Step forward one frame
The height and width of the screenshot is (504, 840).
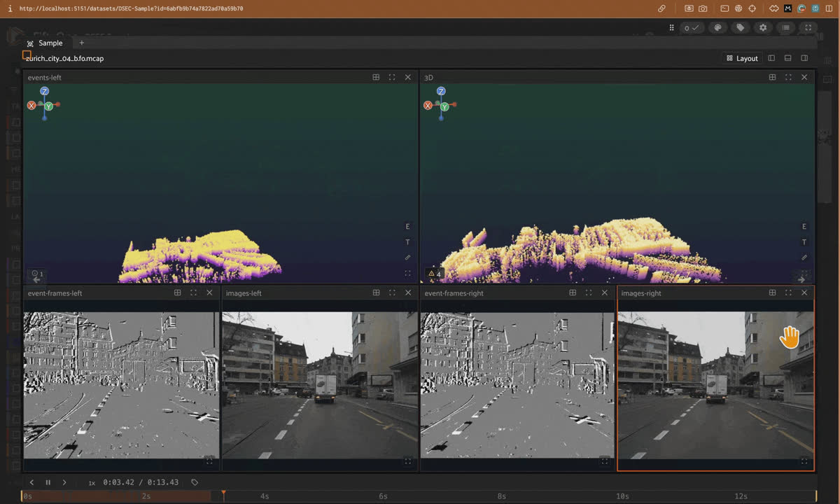[64, 482]
